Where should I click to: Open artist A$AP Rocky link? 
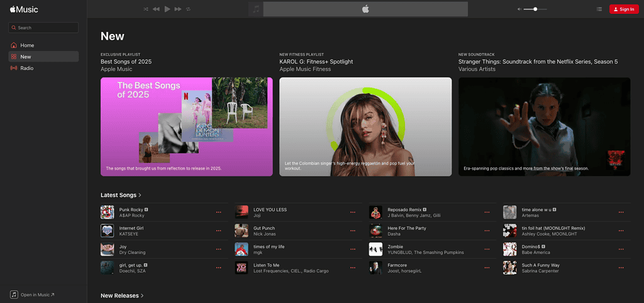pos(132,215)
